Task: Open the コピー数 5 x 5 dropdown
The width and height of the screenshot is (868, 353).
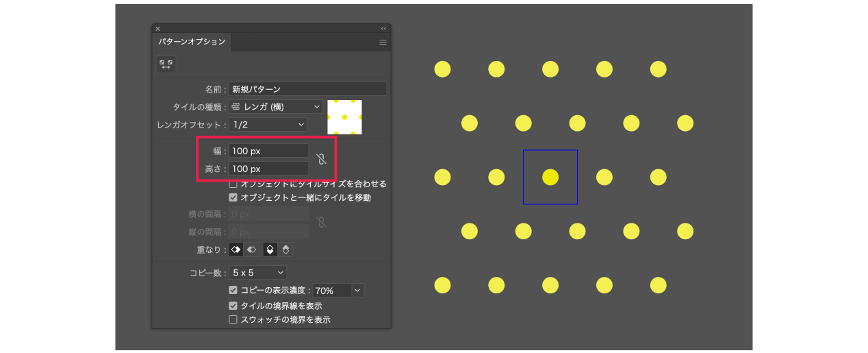Action: 257,273
